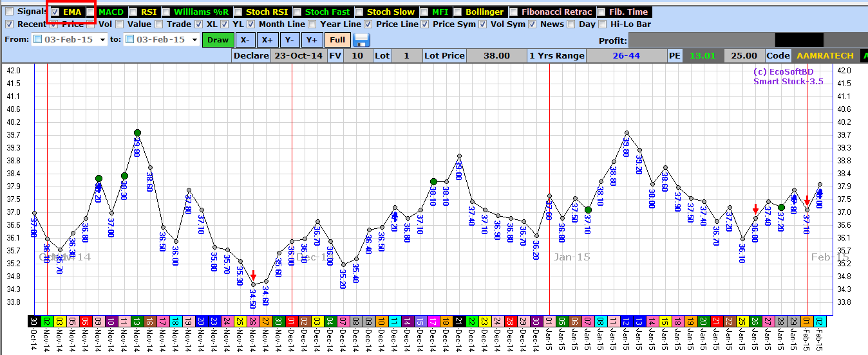Open the to-date dropdown arrow
Screen dimensions: 868x355
pyautogui.click(x=194, y=39)
